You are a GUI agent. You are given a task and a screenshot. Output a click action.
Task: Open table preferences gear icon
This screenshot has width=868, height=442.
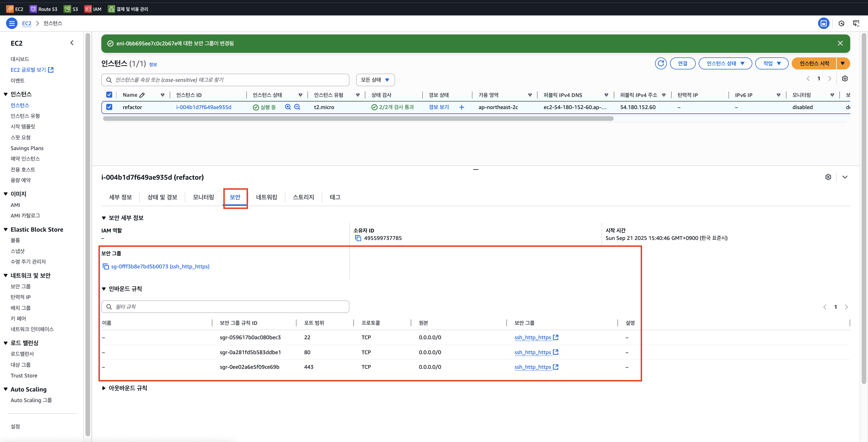[844, 78]
